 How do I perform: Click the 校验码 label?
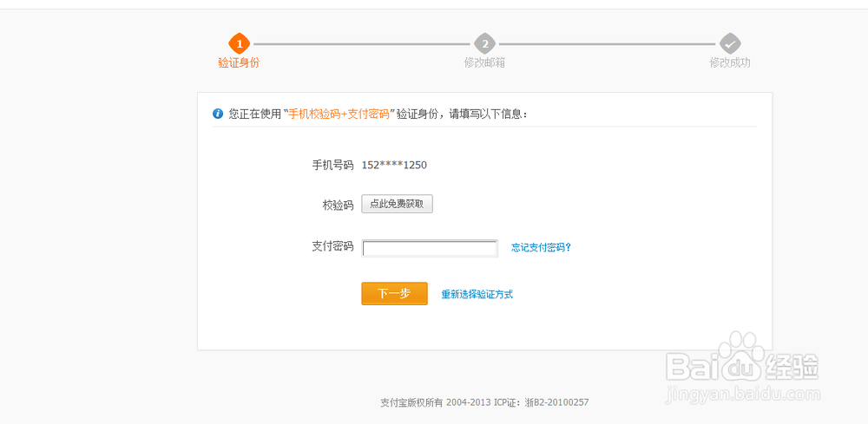(x=338, y=205)
